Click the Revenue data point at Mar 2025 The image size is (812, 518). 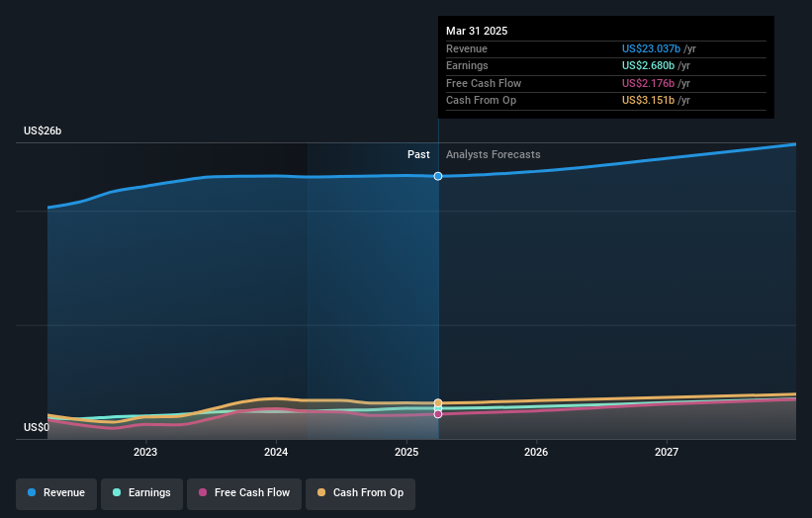[438, 177]
